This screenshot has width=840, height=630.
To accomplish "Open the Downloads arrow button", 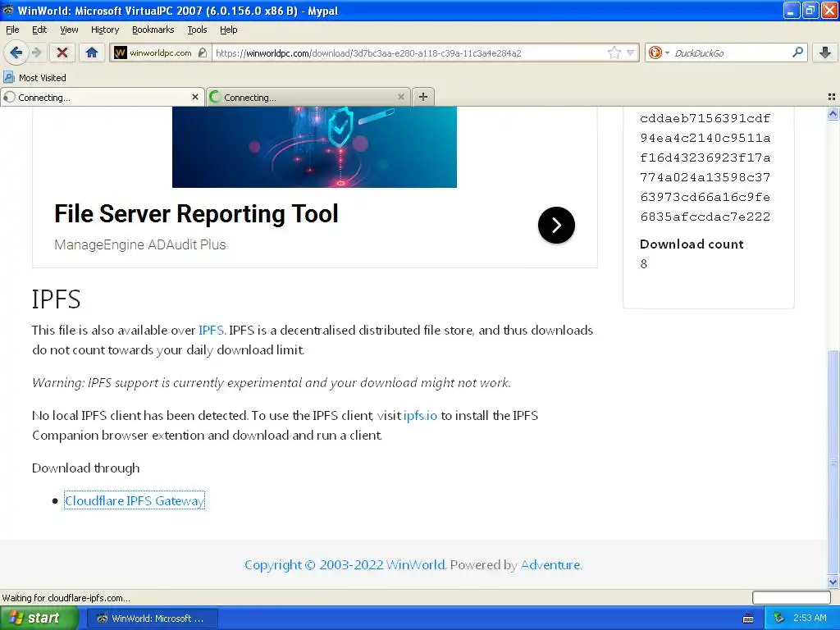I will tap(825, 52).
